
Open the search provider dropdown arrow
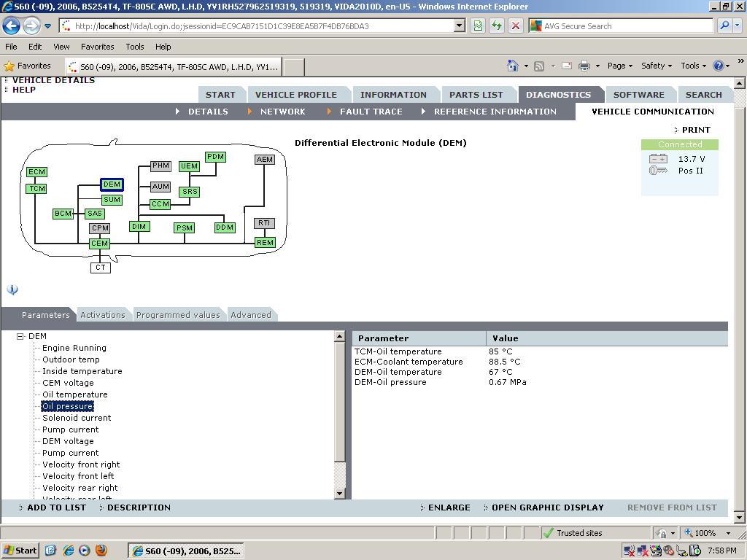coord(738,26)
